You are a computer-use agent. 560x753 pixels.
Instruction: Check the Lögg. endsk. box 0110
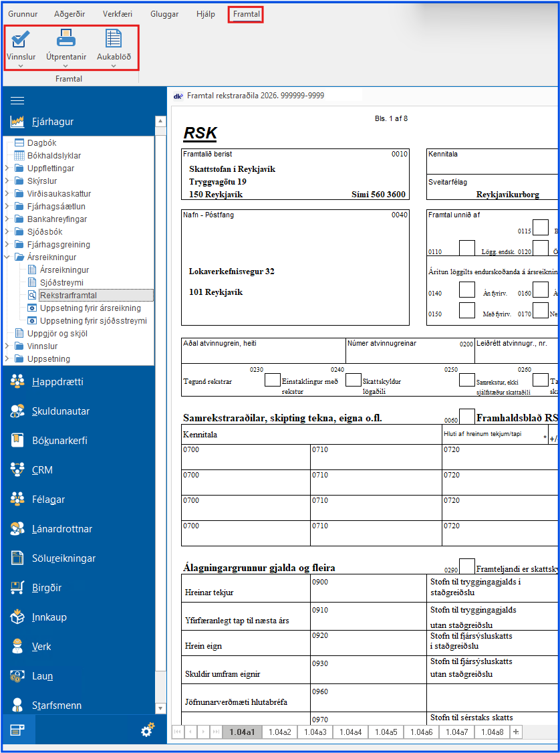tap(467, 248)
